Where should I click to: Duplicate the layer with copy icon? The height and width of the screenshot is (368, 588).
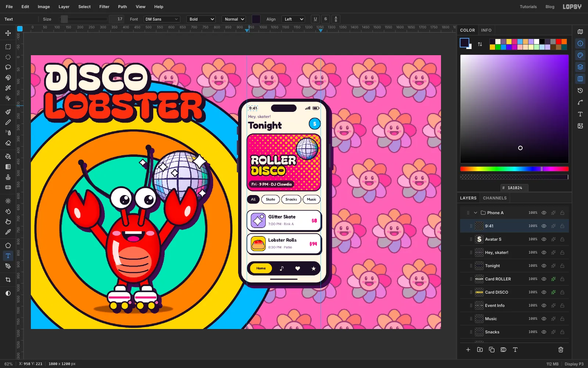(492, 350)
